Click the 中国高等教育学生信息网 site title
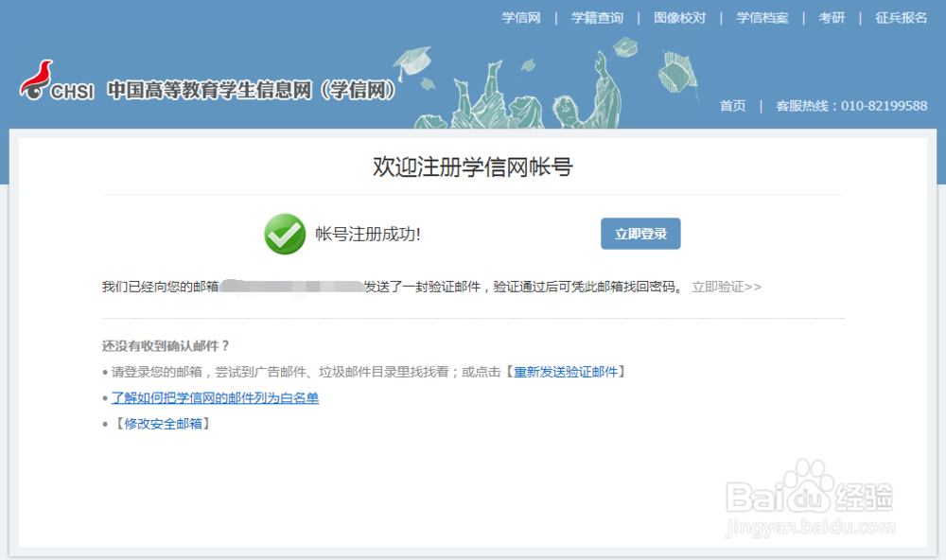The width and height of the screenshot is (946, 560). tap(251, 90)
